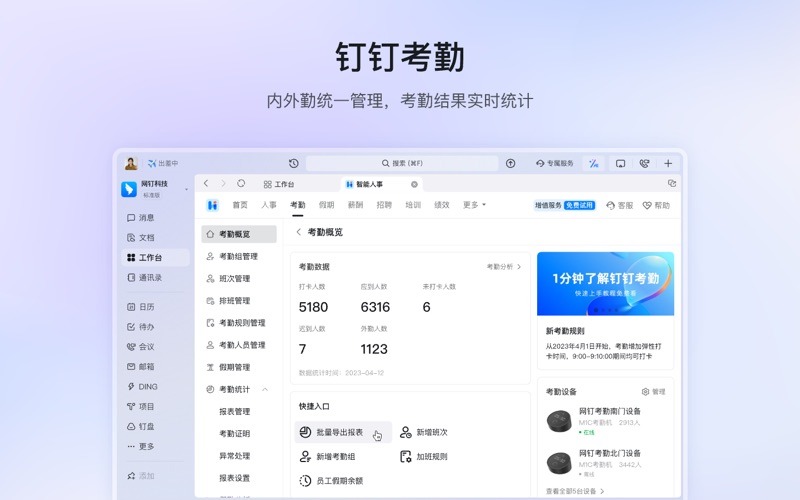The width and height of the screenshot is (800, 500).
Task: Open 考勤分析 link with chevron
Action: pos(504,267)
